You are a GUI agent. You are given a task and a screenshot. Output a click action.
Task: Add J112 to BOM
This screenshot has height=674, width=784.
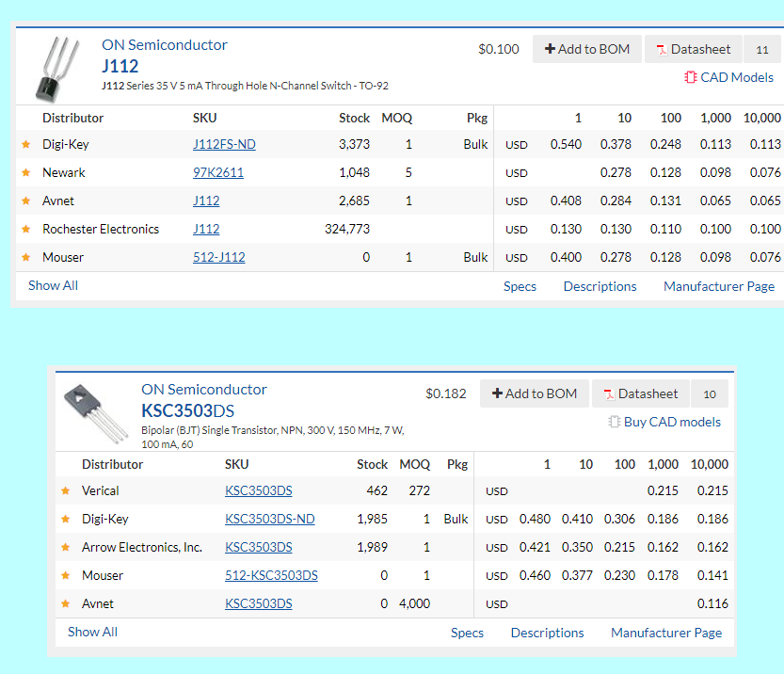[587, 49]
